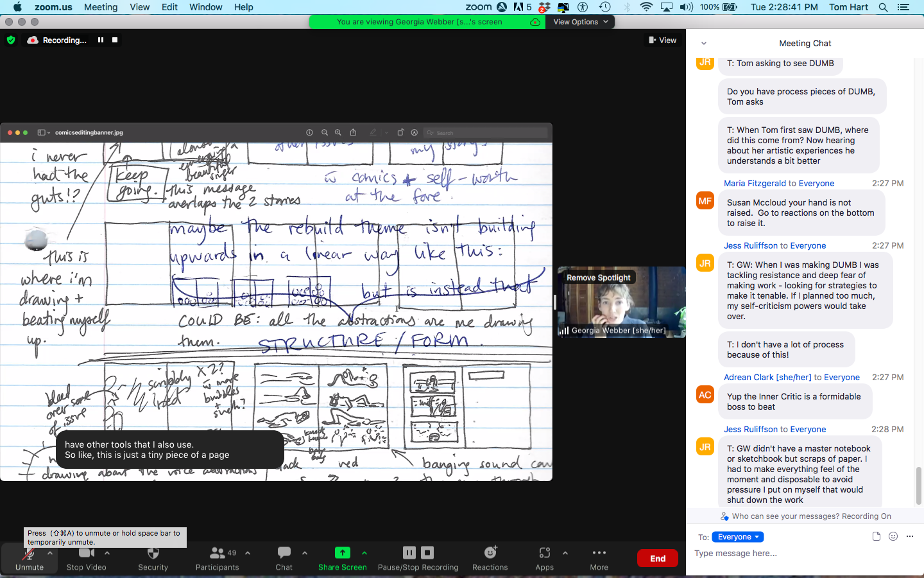Open Time Machine menu bar icon

pyautogui.click(x=604, y=7)
